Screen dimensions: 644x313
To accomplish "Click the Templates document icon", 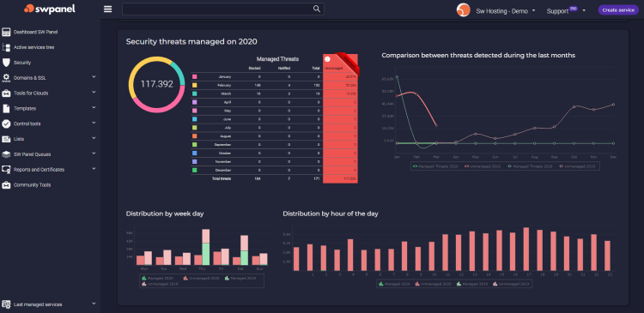I will tap(6, 109).
